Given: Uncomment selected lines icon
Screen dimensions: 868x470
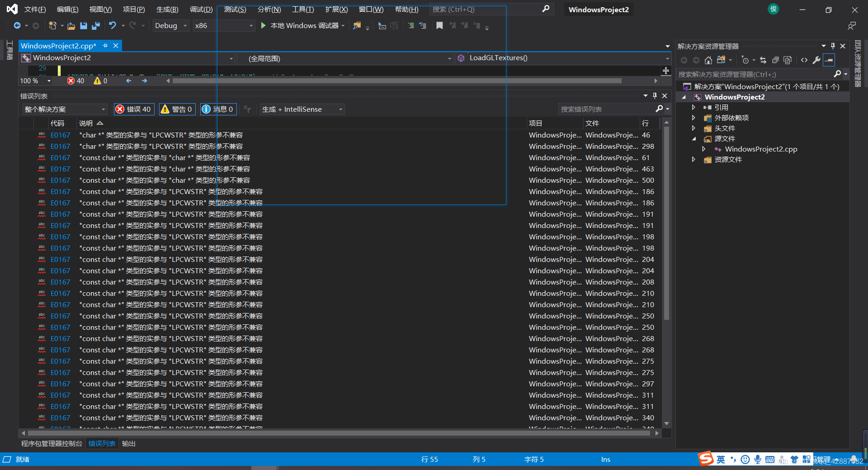Looking at the screenshot, I should [x=423, y=26].
